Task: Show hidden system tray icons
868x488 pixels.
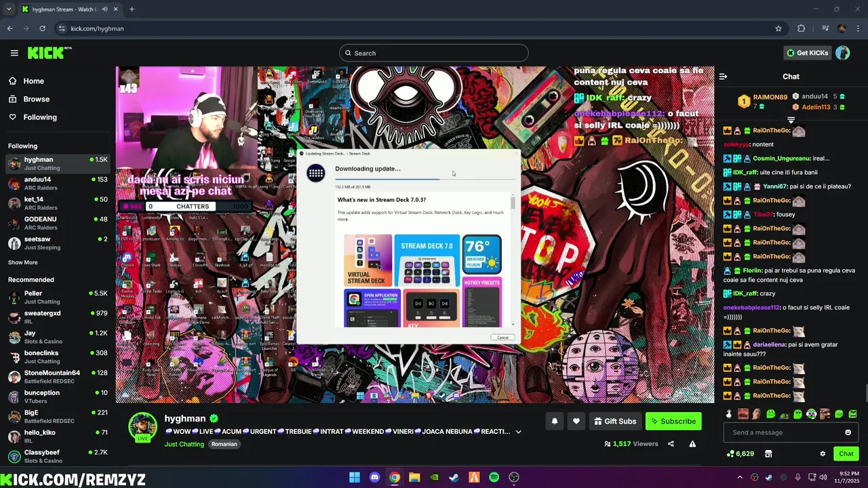Action: (740, 477)
